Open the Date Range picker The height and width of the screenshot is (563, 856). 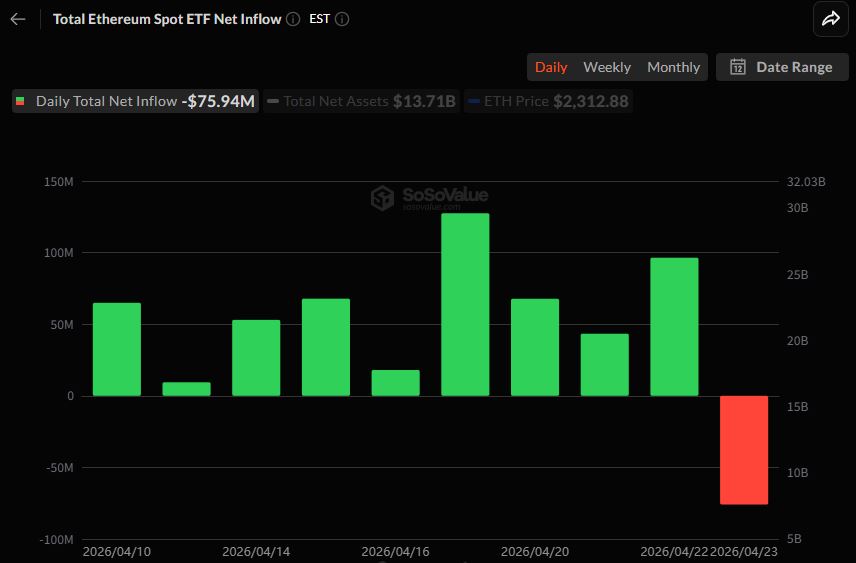[x=782, y=67]
